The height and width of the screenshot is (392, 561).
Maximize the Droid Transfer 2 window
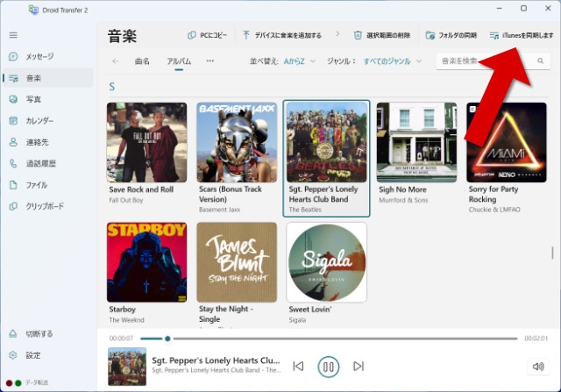(x=523, y=8)
